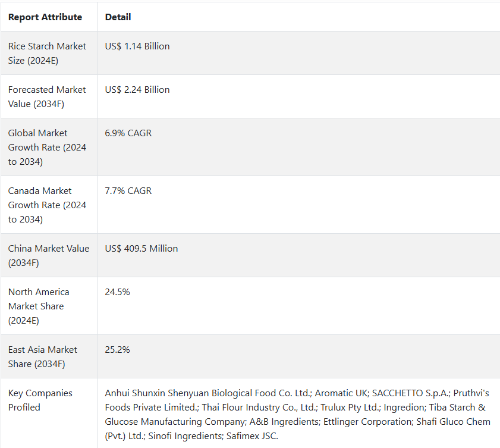The height and width of the screenshot is (448, 500).
Task: Select China Market Value (2034F) label
Action: click(x=49, y=256)
